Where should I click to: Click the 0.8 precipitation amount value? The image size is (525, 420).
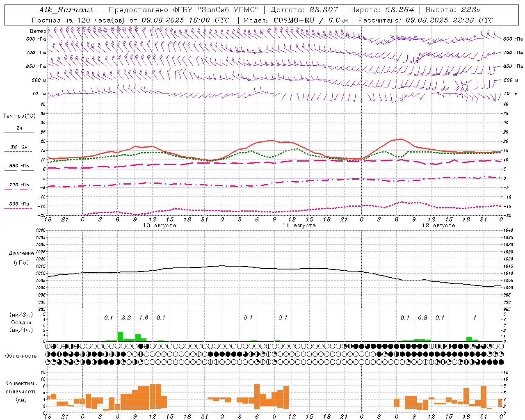tap(422, 318)
